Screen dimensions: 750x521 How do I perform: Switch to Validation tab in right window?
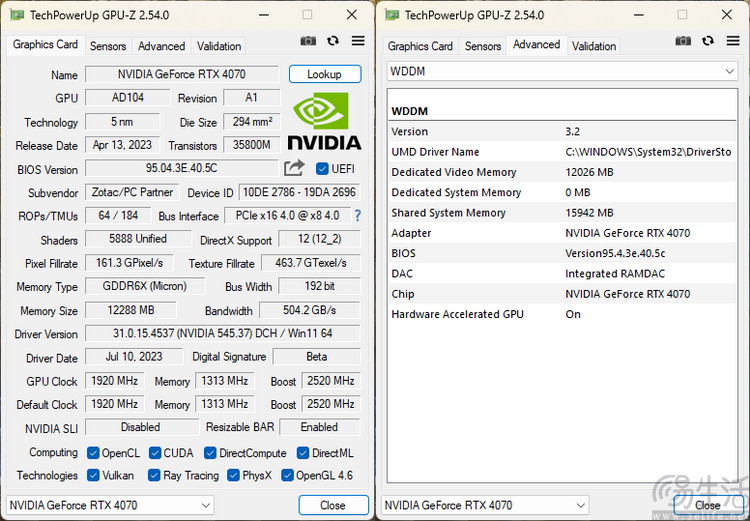click(x=594, y=46)
